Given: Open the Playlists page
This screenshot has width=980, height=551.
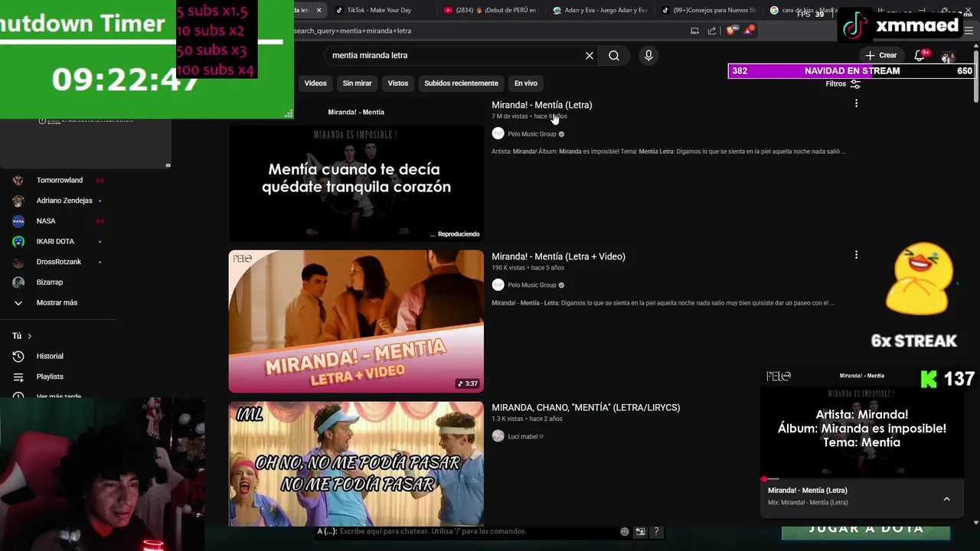Looking at the screenshot, I should click(50, 377).
